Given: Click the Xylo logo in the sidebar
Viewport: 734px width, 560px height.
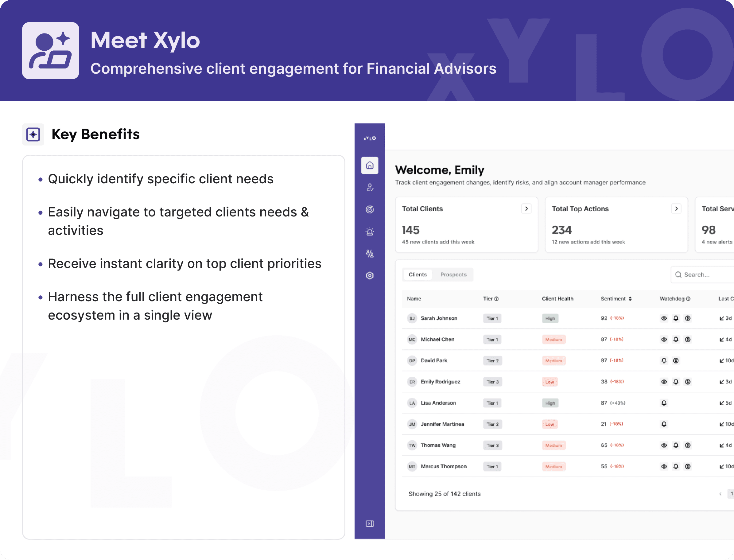Looking at the screenshot, I should click(x=370, y=138).
